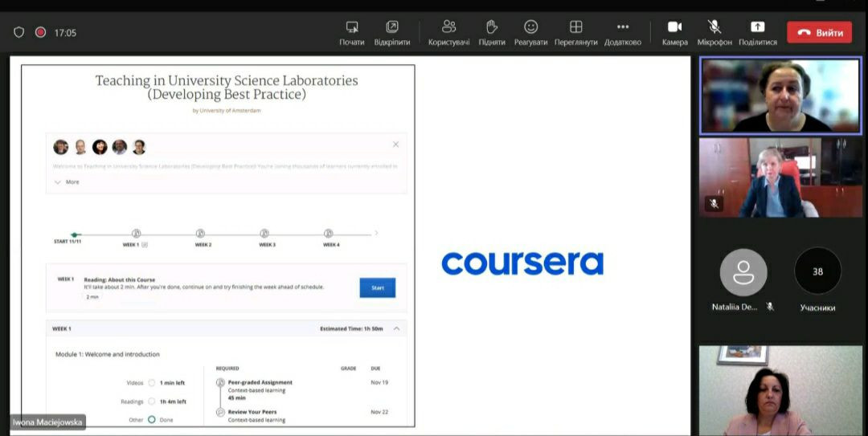Viewport: 868px width, 436px height.
Task: Click Module 1: Welcome and introduction
Action: click(108, 354)
